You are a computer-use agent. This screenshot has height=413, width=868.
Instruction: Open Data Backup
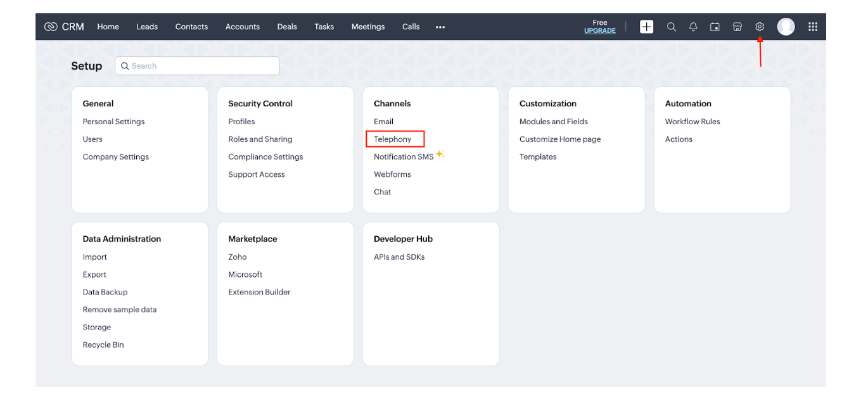(105, 292)
